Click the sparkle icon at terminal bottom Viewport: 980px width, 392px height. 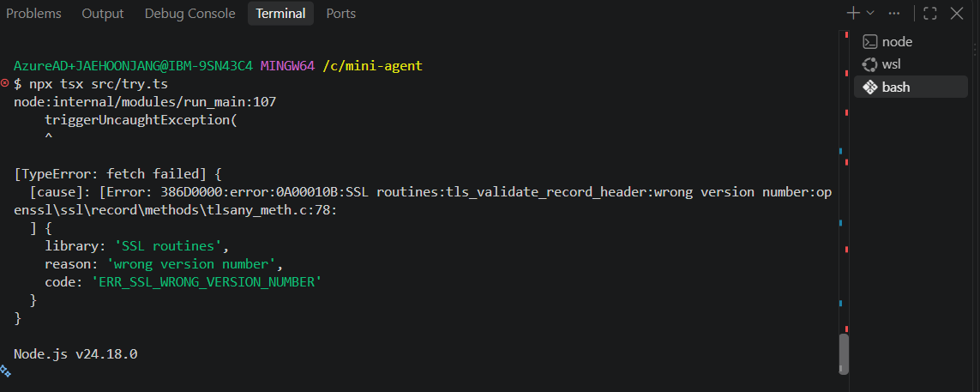5,371
